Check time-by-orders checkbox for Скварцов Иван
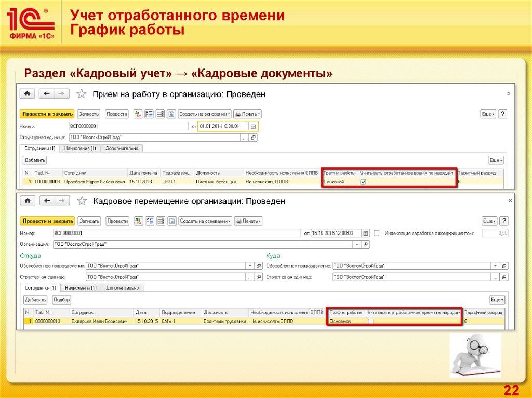This screenshot has height=398, width=532. [x=370, y=322]
